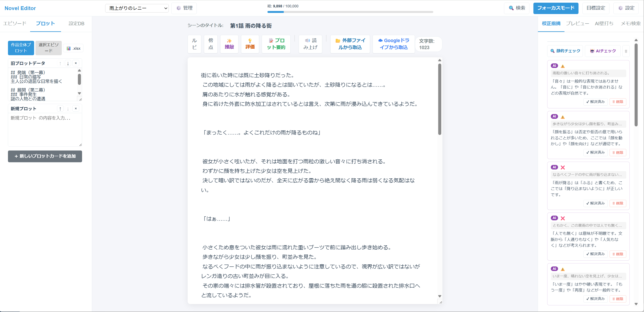644x312 pixels.
Task: Open the 設定 settings gear button
Action: pos(626,8)
